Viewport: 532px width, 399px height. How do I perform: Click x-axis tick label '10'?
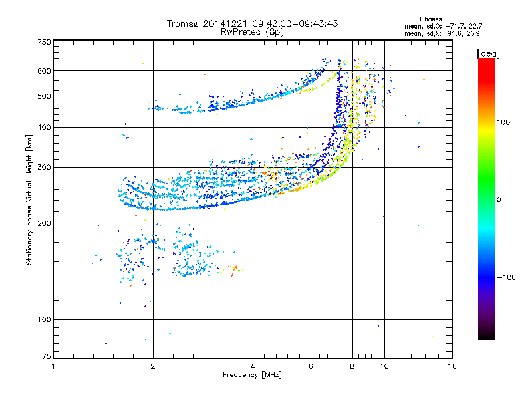pos(384,366)
